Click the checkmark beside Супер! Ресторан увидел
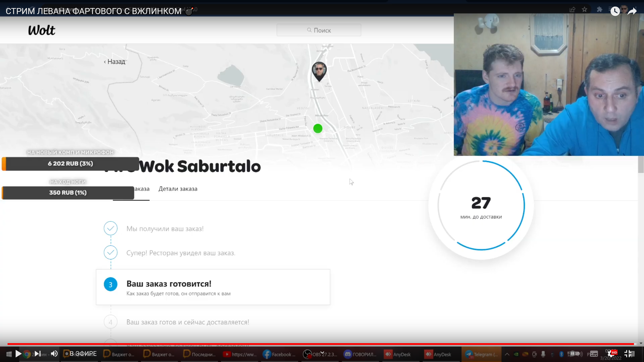Screen dimensions: 644x362 (110, 252)
